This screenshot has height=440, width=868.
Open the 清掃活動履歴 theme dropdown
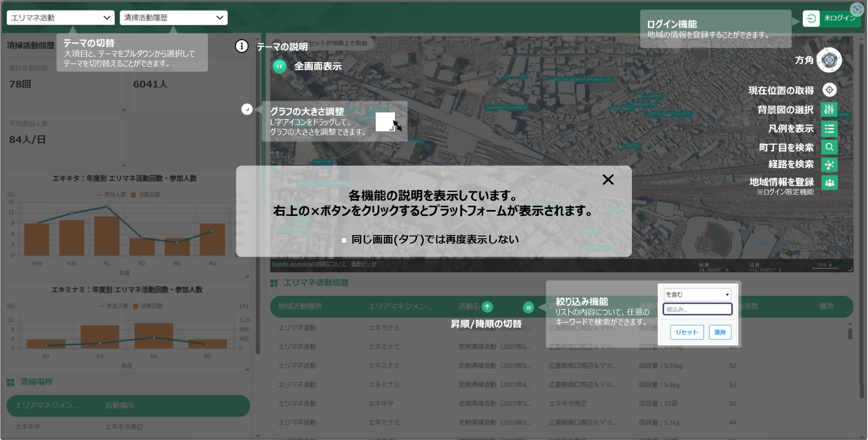(174, 18)
